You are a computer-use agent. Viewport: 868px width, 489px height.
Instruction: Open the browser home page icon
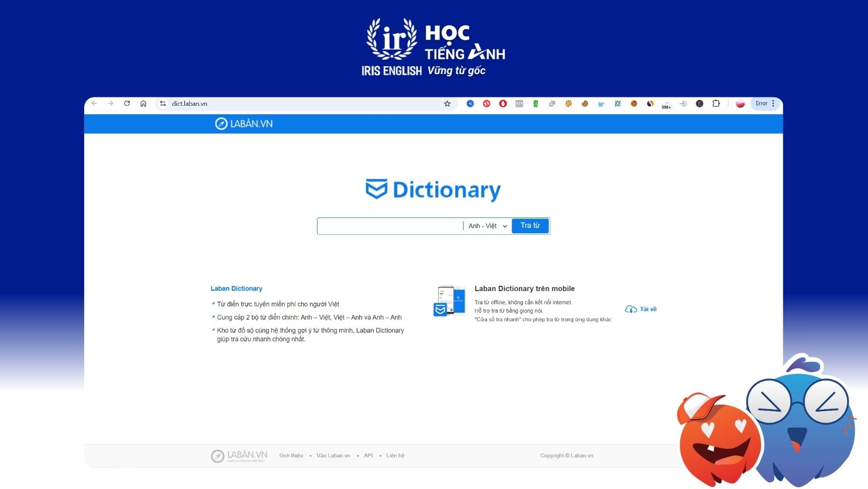143,104
